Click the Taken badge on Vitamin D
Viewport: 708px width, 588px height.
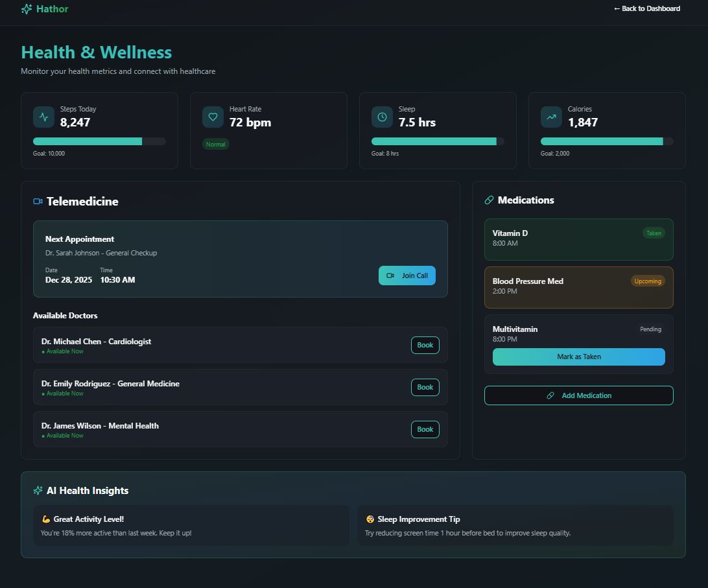click(654, 233)
